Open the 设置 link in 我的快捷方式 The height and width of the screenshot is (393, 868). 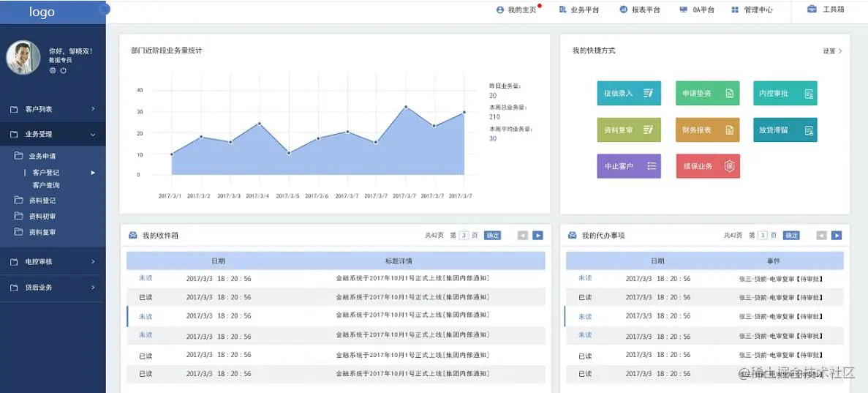pos(832,51)
